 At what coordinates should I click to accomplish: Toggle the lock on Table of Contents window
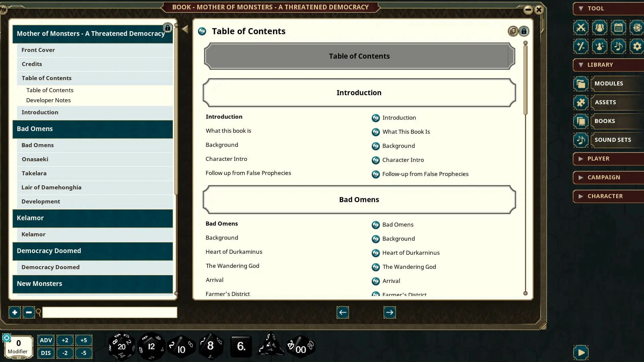[x=524, y=31]
